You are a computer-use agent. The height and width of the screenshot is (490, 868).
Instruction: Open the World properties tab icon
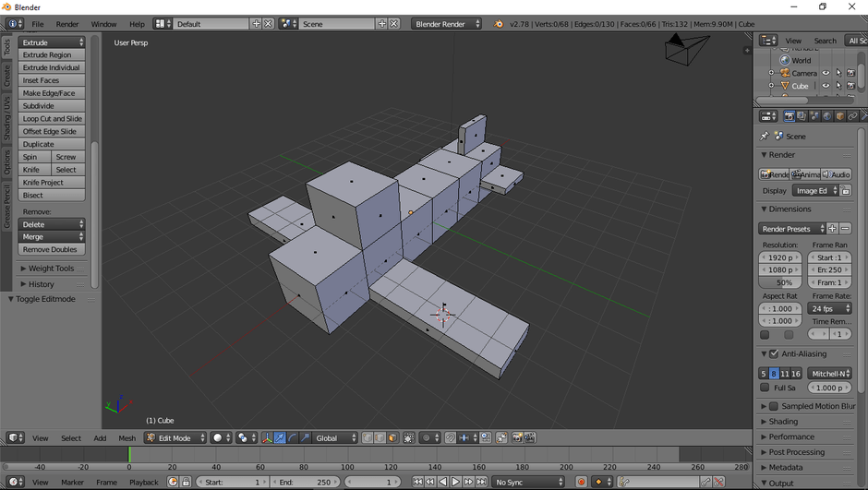pos(827,116)
